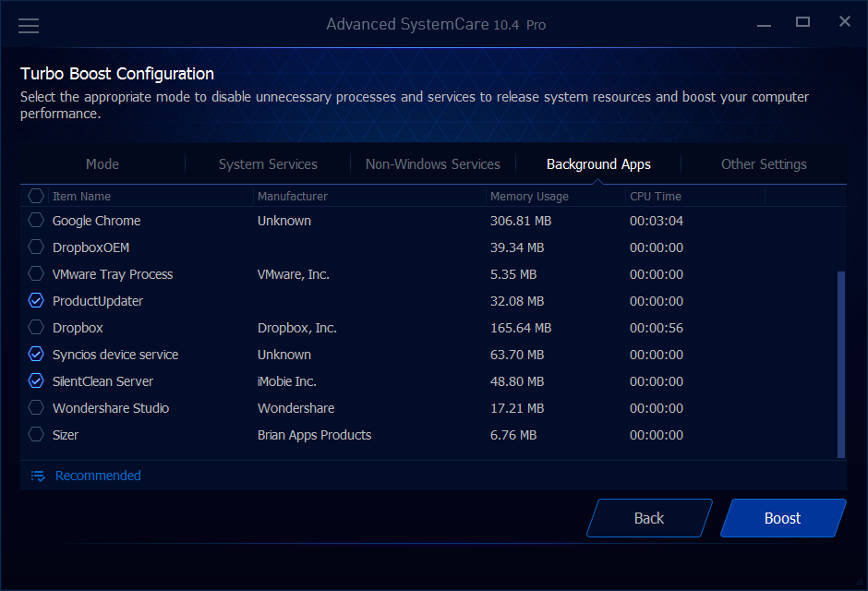The width and height of the screenshot is (868, 591).
Task: Click the Recommended list icon
Action: (x=38, y=476)
